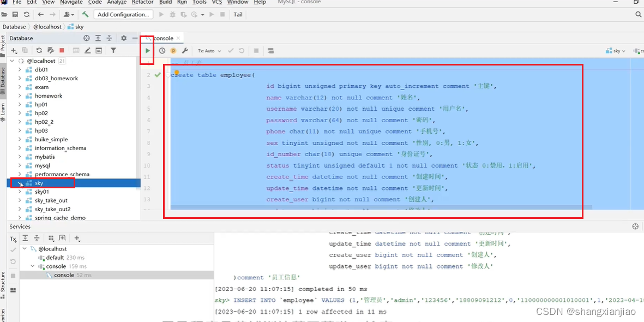Screen dimensions: 644x322
Task: Open the Navigate menu
Action: (71, 2)
